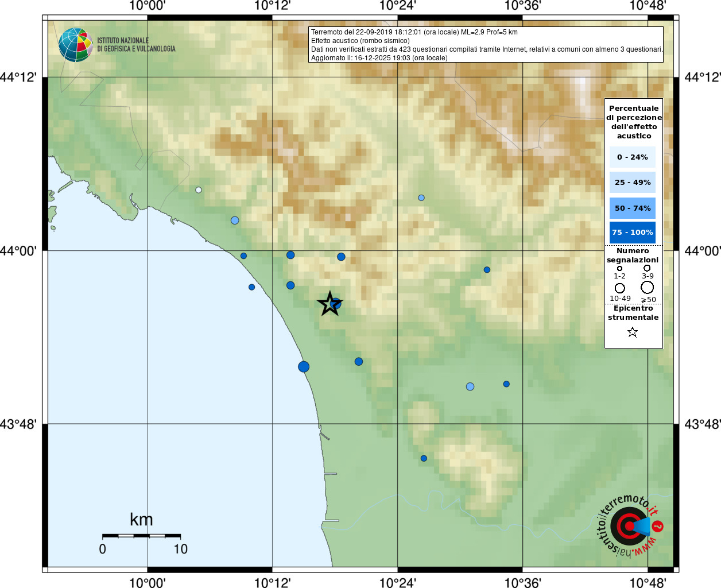Image resolution: width=721 pixels, height=588 pixels.
Task: Select the small dark-blue marker offshore of the coastline
Action: click(x=251, y=287)
